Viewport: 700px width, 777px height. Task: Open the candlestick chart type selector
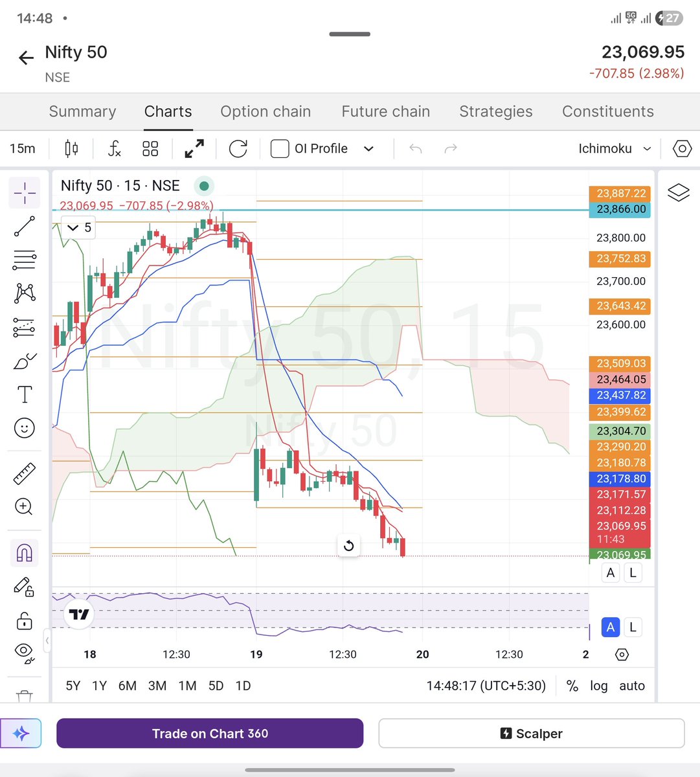pyautogui.click(x=71, y=149)
